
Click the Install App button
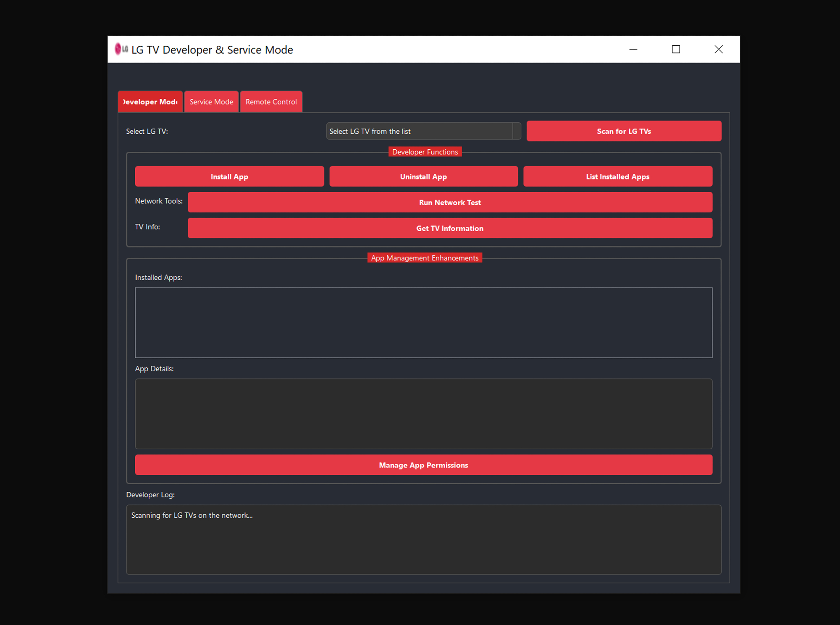pos(229,177)
